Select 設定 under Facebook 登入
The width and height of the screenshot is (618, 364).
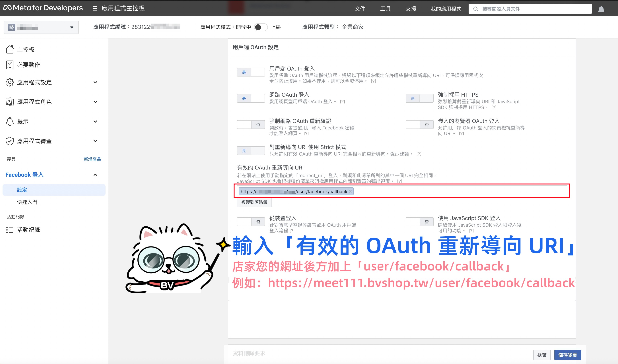pos(54,190)
